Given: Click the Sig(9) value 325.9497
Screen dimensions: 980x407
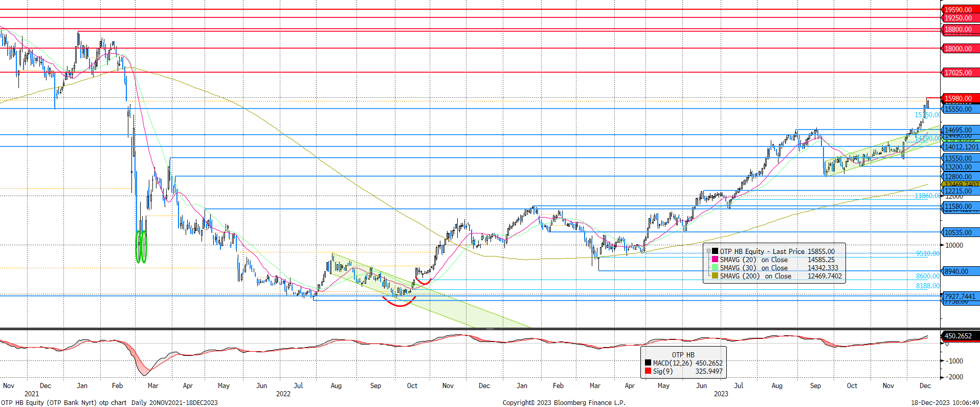Looking at the screenshot, I should (709, 371).
